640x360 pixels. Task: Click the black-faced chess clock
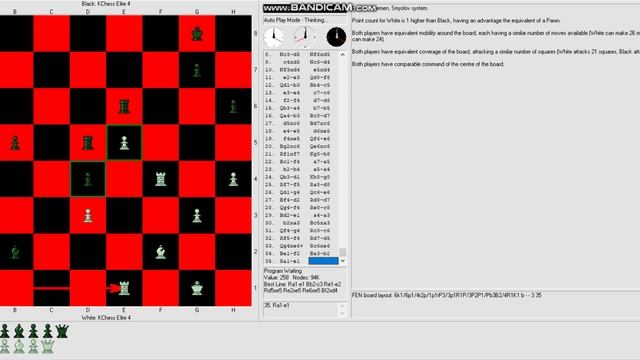pos(336,37)
